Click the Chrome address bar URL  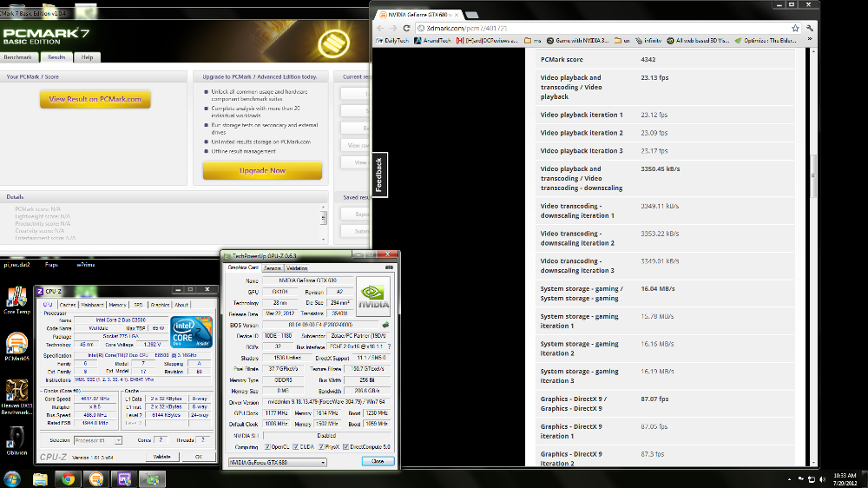[x=467, y=29]
